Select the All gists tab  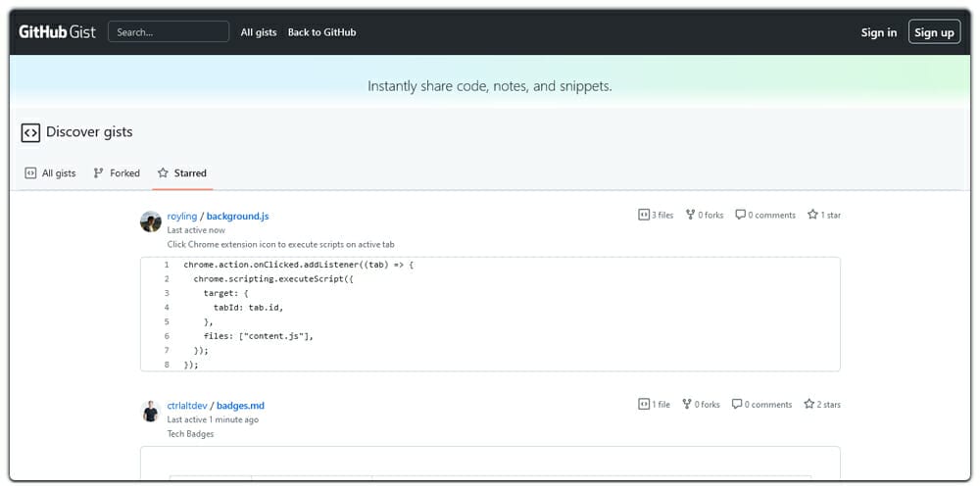point(51,173)
